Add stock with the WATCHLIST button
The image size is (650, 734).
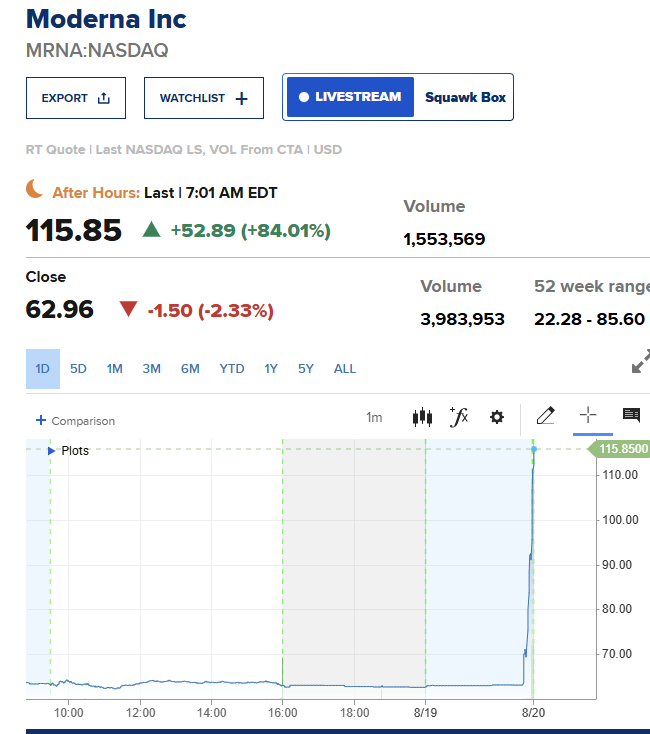[204, 98]
